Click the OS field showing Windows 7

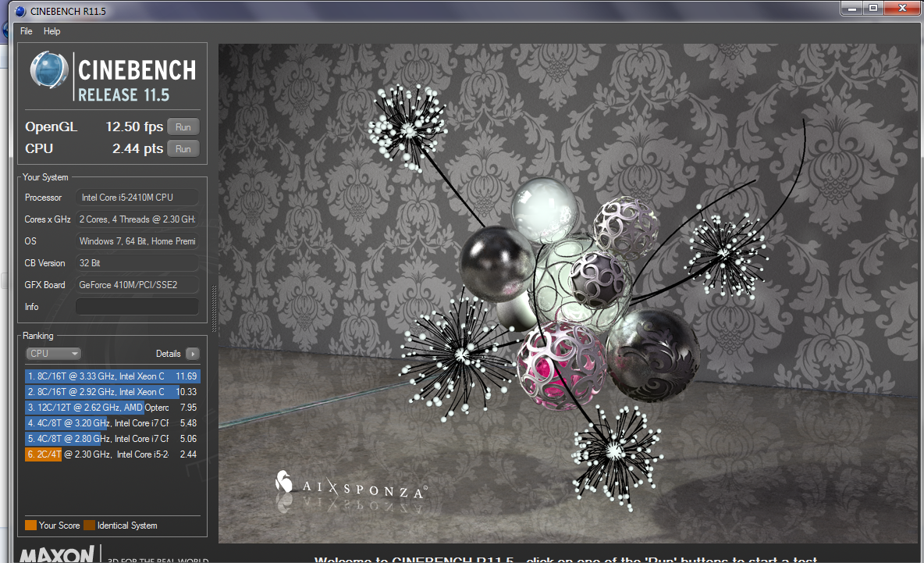(137, 241)
